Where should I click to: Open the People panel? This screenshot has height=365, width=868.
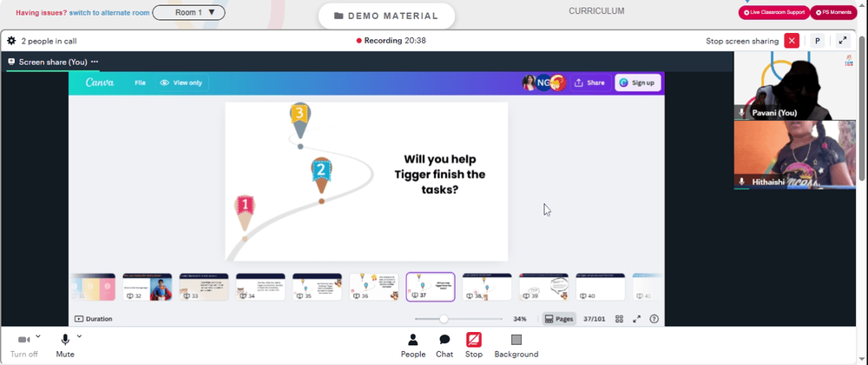(413, 346)
